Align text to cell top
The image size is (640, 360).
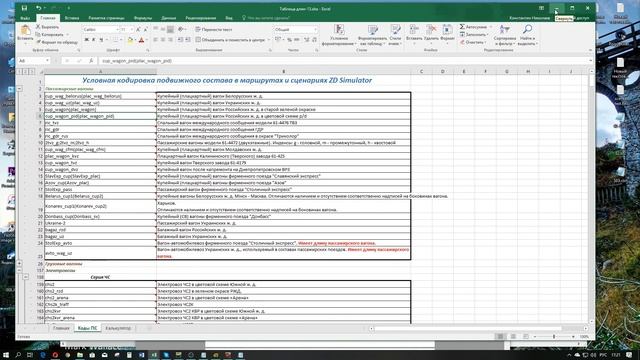coord(156,29)
